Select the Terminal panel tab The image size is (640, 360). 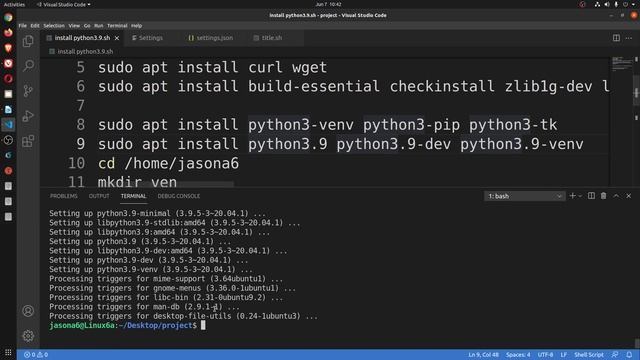pyautogui.click(x=133, y=196)
